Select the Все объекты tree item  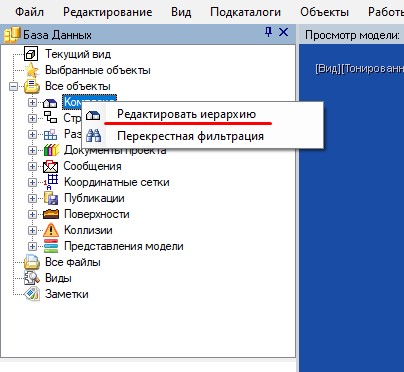pyautogui.click(x=78, y=86)
